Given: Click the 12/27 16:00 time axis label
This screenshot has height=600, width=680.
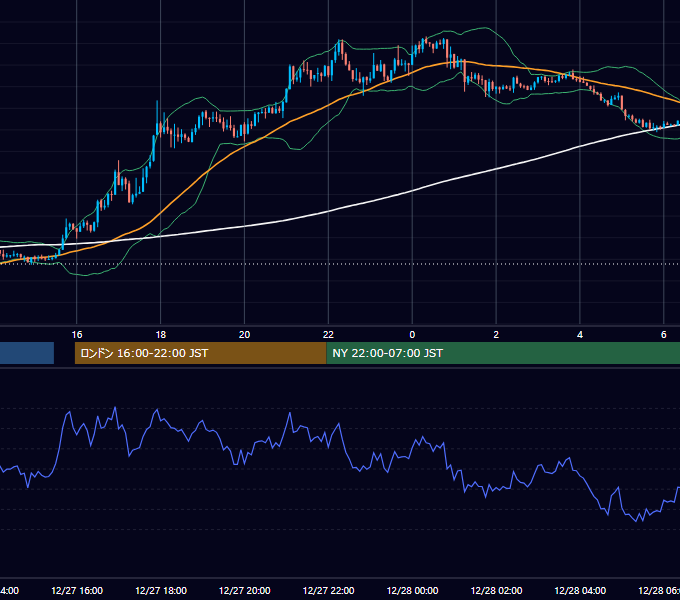Looking at the screenshot, I should (77, 590).
